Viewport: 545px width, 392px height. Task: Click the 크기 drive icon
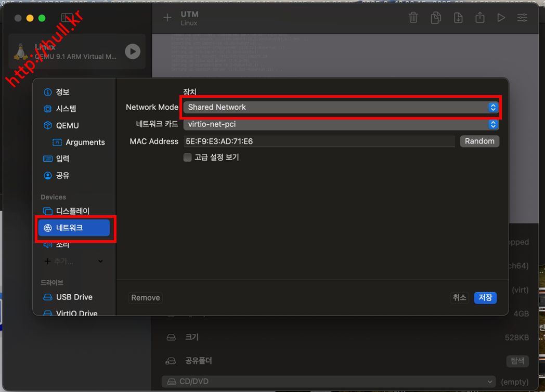pyautogui.click(x=171, y=337)
